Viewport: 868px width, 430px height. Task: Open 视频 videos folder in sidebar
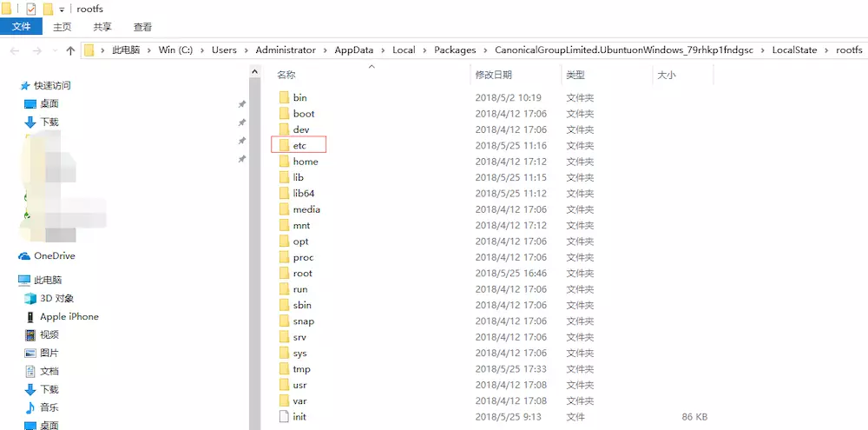49,334
